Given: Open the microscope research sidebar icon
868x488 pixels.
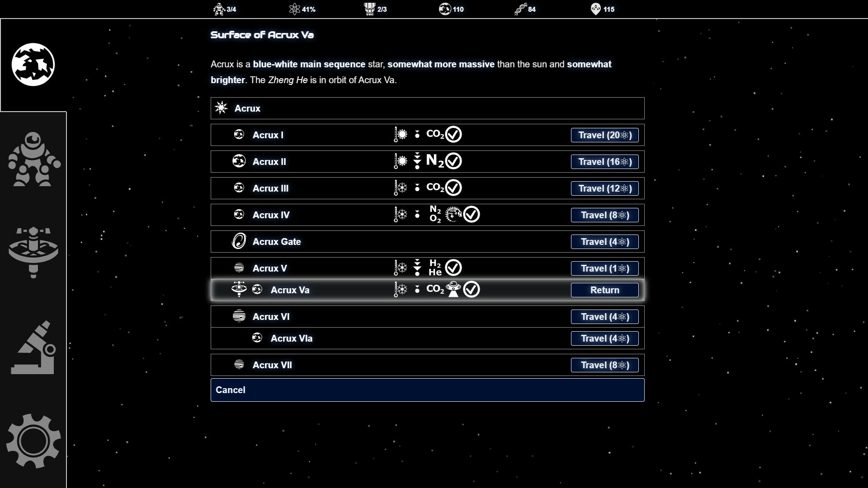Looking at the screenshot, I should [x=33, y=347].
